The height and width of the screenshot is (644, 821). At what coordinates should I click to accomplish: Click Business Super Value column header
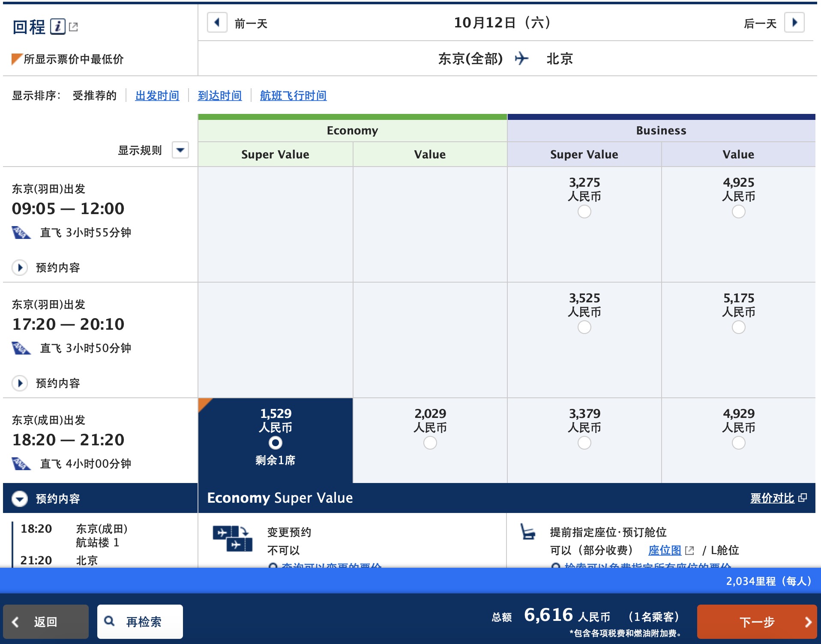[x=584, y=154]
